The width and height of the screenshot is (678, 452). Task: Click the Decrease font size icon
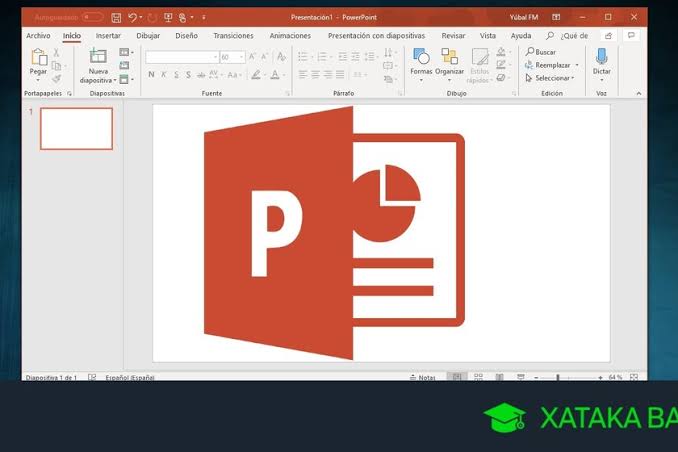click(x=264, y=57)
